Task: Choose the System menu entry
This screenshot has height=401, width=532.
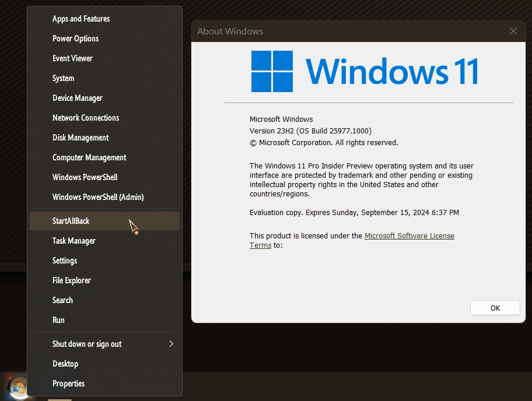Action: (x=104, y=78)
